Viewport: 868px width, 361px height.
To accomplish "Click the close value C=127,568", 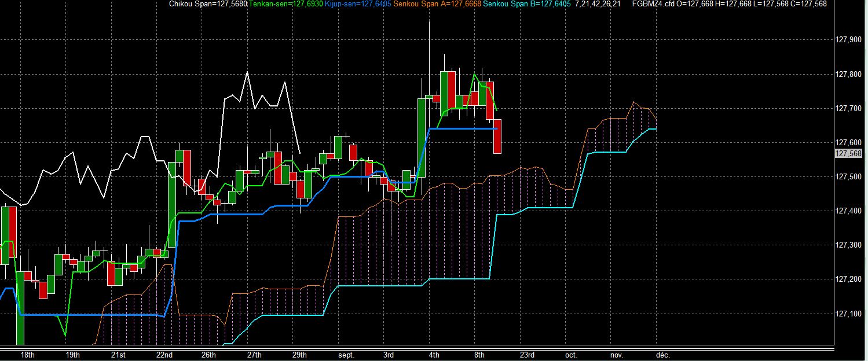I will point(808,3).
